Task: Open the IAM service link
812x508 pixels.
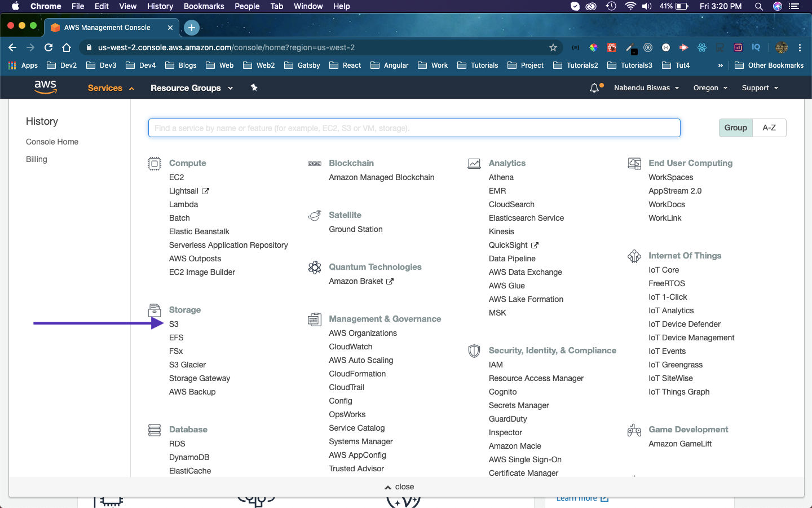Action: click(x=496, y=365)
